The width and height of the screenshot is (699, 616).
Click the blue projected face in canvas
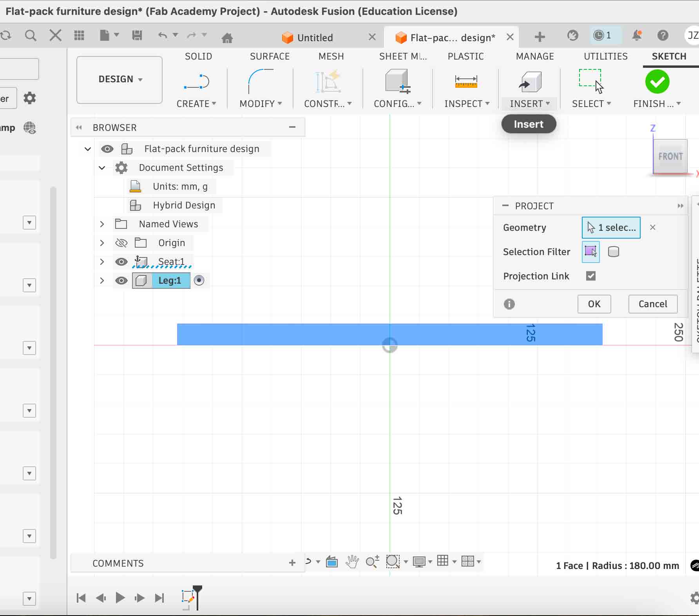[x=389, y=334]
